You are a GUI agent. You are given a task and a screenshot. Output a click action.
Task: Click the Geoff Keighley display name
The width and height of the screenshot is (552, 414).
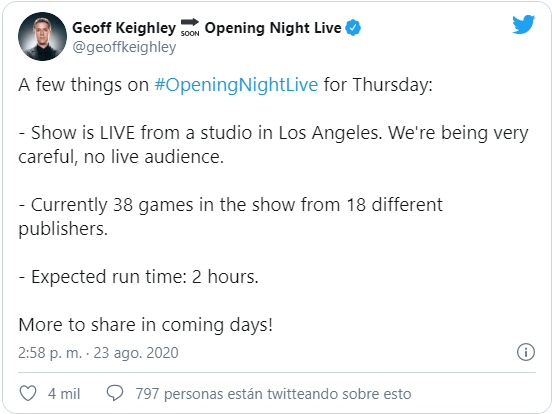click(x=124, y=28)
